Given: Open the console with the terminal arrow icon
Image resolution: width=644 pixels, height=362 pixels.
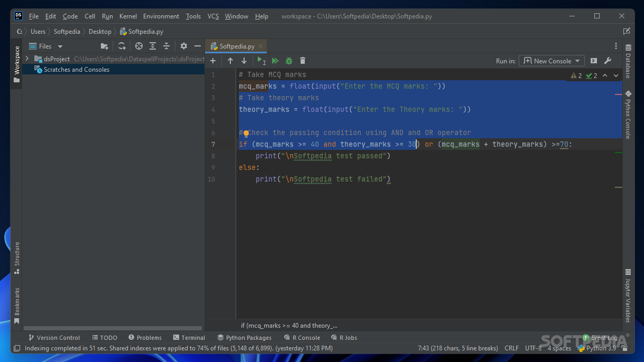Looking at the screenshot, I should [594, 61].
